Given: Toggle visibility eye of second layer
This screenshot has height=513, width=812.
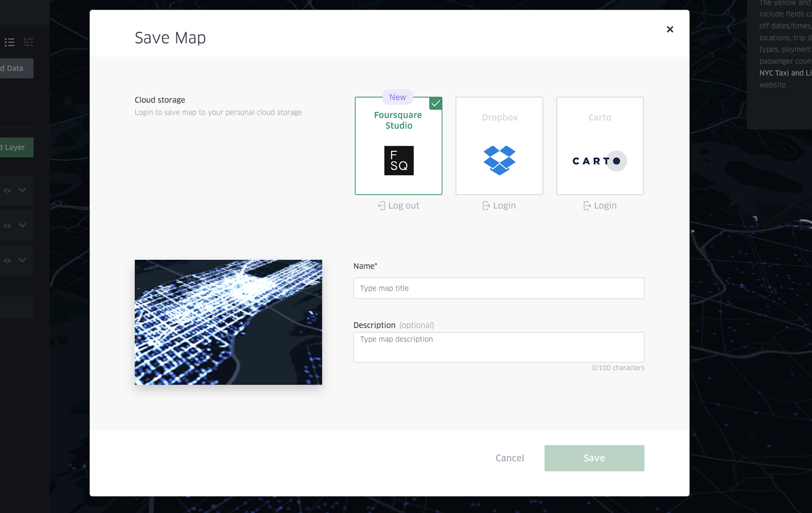Looking at the screenshot, I should coord(7,225).
